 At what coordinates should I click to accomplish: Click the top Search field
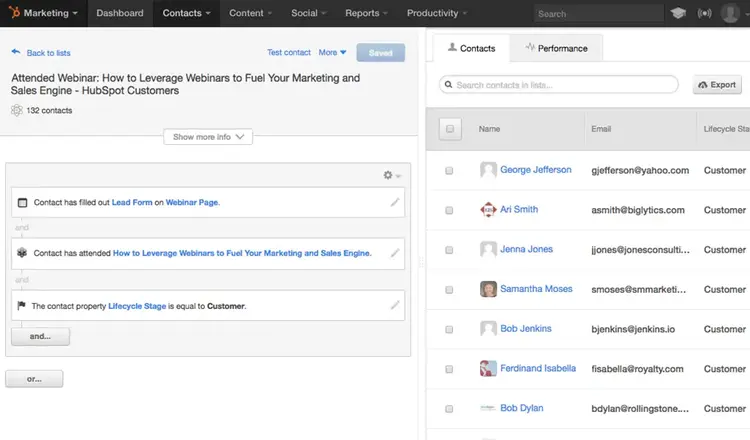pos(598,13)
